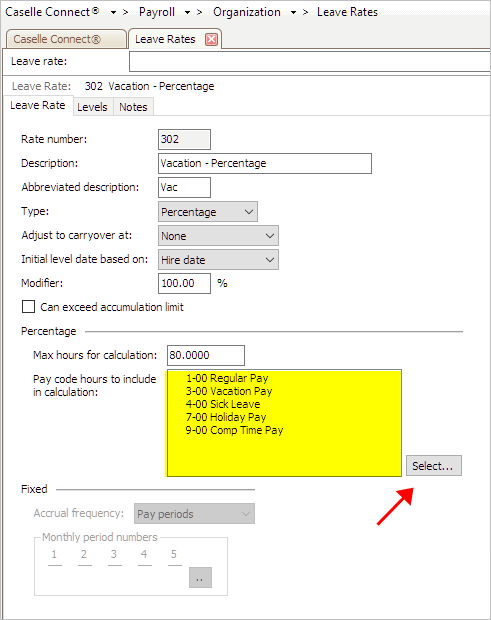
Task: Switch to the Levels tab
Action: 92,107
